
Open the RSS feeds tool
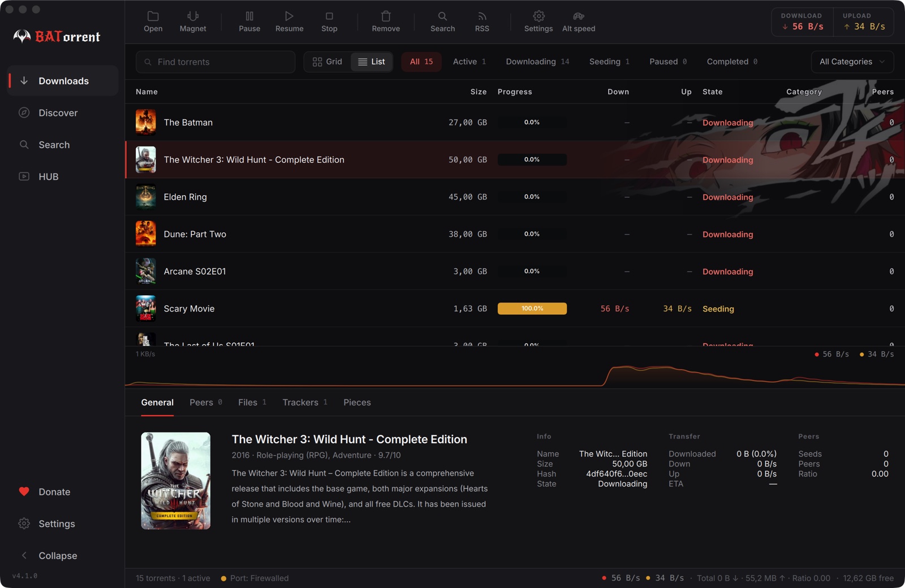click(x=482, y=21)
